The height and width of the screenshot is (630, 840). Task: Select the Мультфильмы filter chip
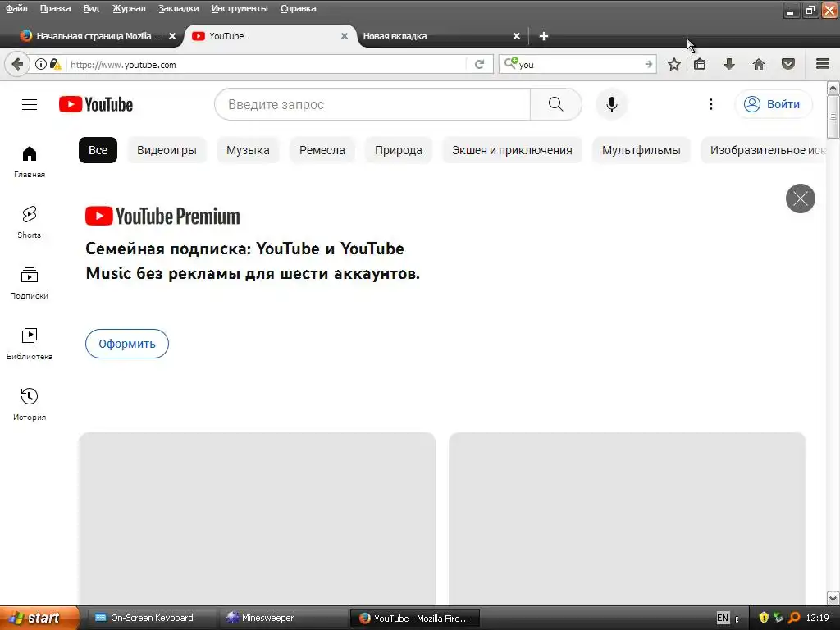click(x=641, y=150)
